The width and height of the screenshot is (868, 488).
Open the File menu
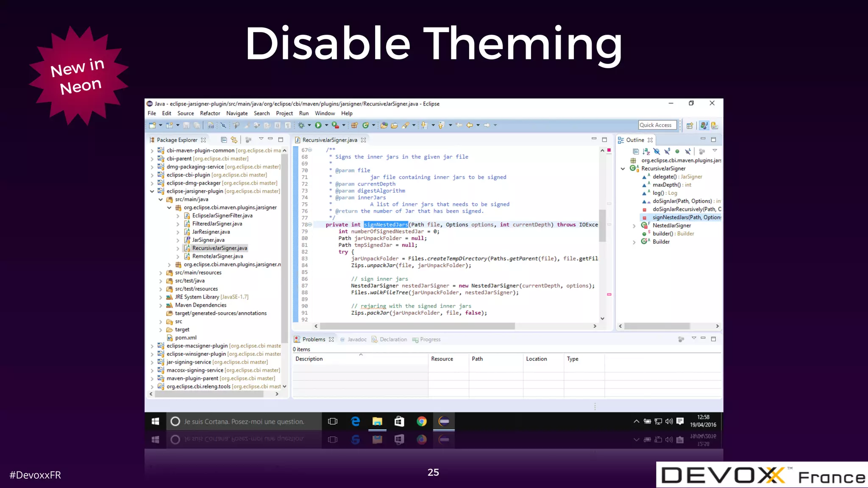pos(152,114)
